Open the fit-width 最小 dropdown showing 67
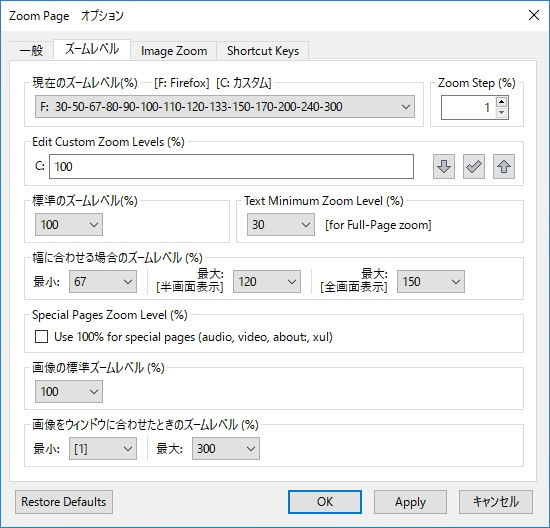Screen dimensions: 550x528 pyautogui.click(x=103, y=281)
